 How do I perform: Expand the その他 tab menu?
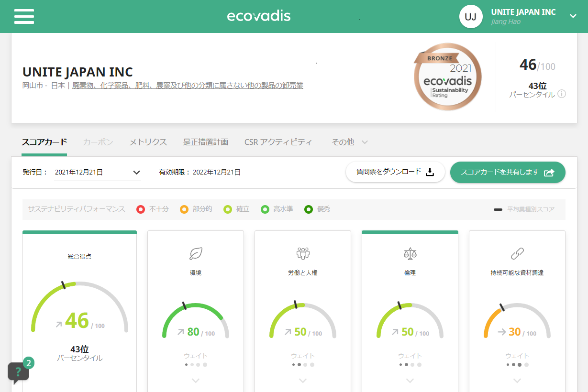coord(350,142)
